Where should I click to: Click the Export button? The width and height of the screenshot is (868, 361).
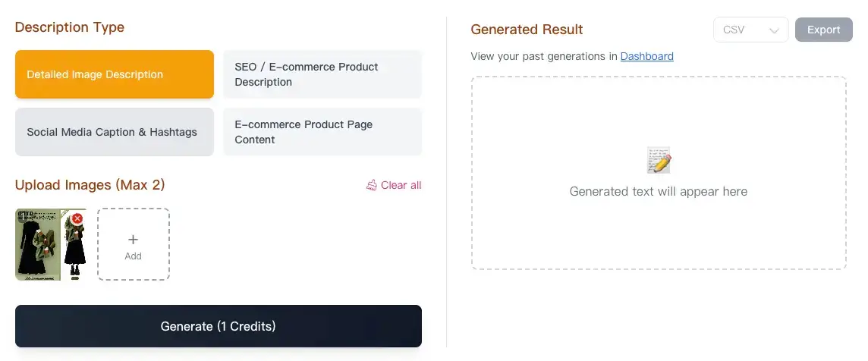coord(823,30)
